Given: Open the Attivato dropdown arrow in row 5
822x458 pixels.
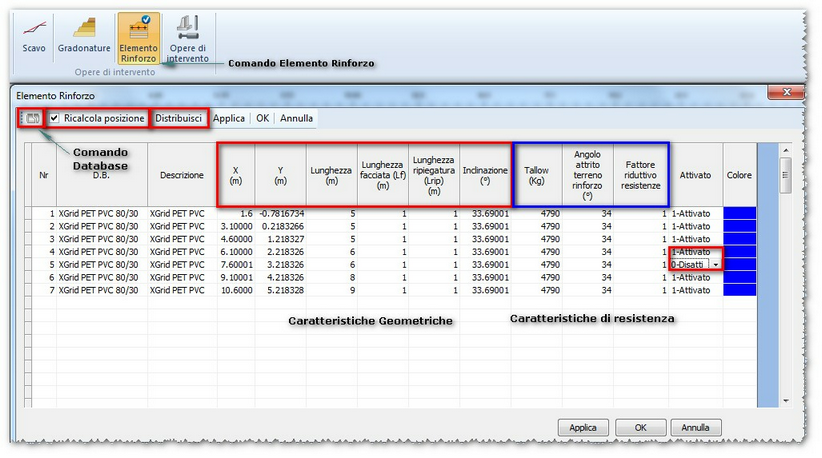Looking at the screenshot, I should pyautogui.click(x=716, y=265).
